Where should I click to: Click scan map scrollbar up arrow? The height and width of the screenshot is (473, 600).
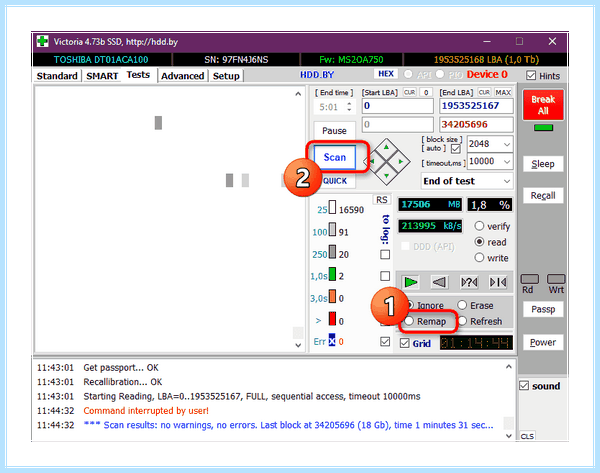tap(298, 94)
